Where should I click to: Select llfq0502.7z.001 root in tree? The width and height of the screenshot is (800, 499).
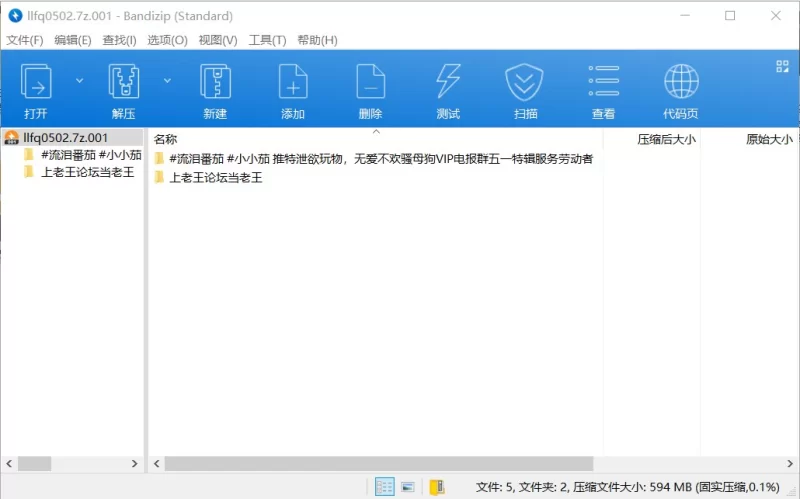72,138
